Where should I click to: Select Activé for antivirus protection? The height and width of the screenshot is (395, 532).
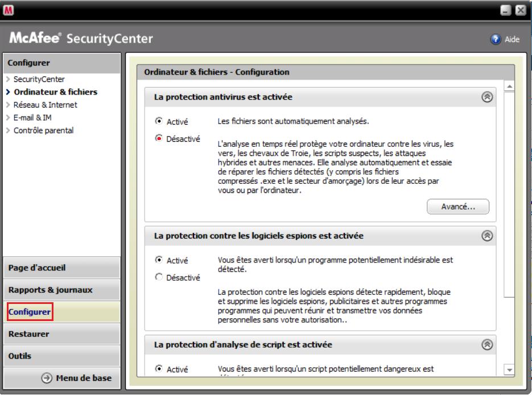(158, 121)
